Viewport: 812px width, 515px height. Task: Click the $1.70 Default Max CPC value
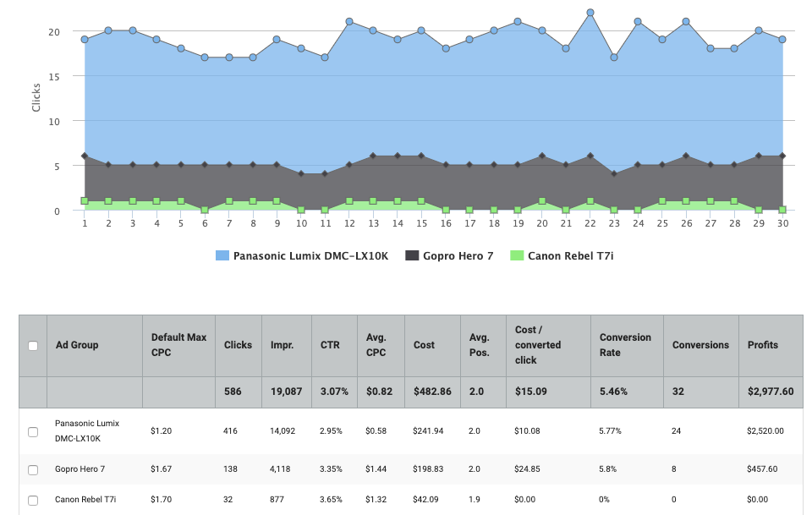click(x=161, y=500)
